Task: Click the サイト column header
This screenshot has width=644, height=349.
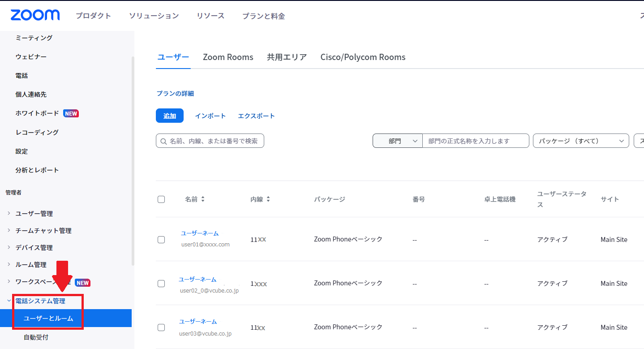Action: click(610, 199)
